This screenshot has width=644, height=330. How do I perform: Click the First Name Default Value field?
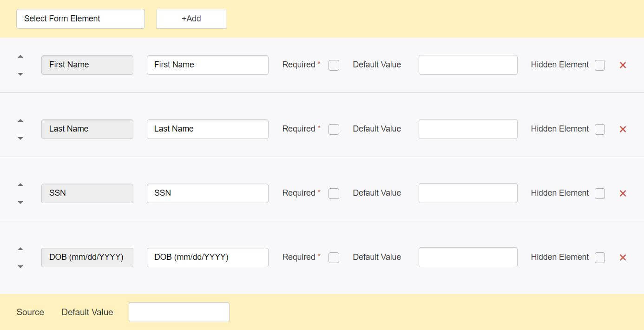(x=468, y=65)
